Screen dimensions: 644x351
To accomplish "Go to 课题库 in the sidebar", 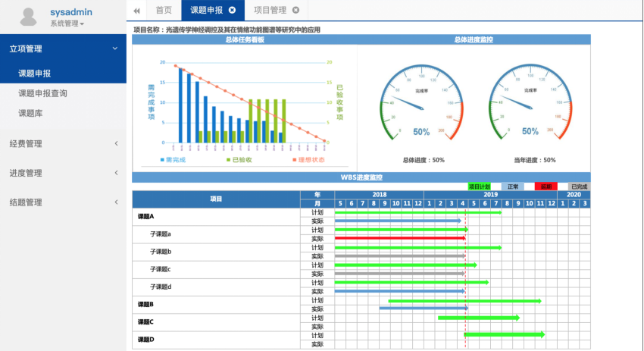I will point(31,113).
